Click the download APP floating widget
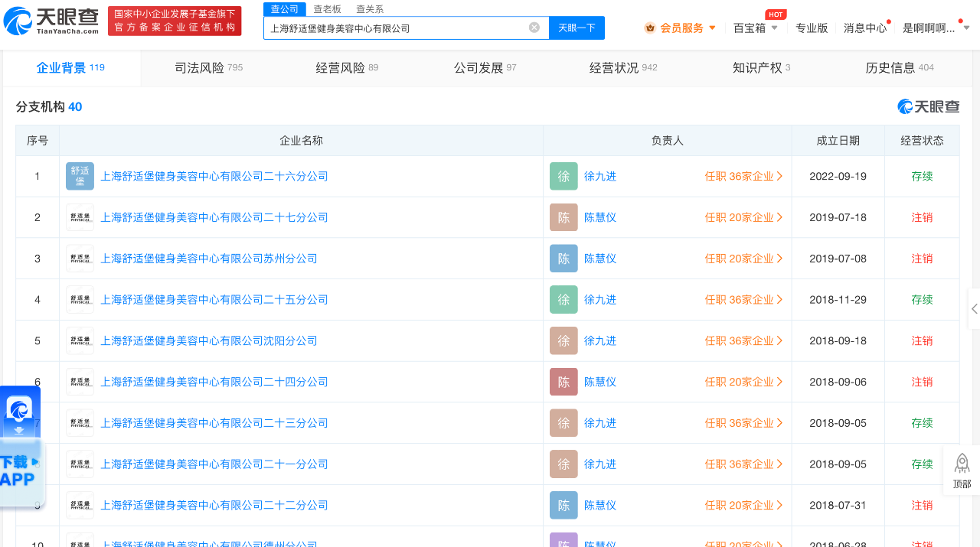The image size is (980, 547). click(20, 470)
